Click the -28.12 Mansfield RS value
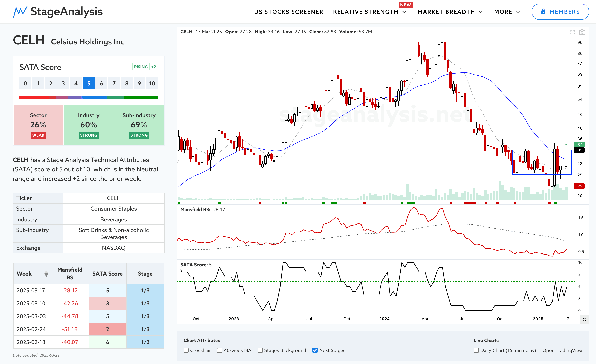The width and height of the screenshot is (596, 364). click(70, 290)
